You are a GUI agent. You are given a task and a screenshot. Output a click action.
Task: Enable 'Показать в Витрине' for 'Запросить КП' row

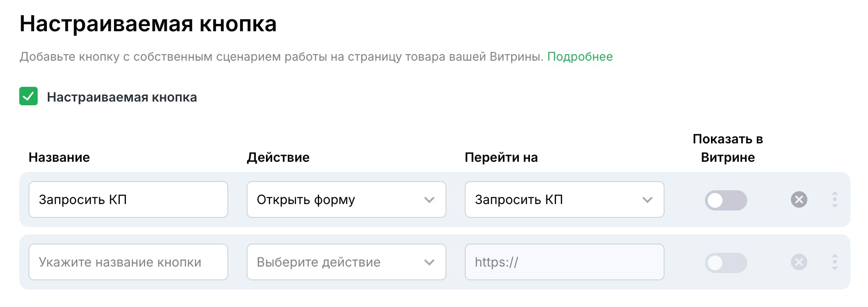click(x=726, y=200)
